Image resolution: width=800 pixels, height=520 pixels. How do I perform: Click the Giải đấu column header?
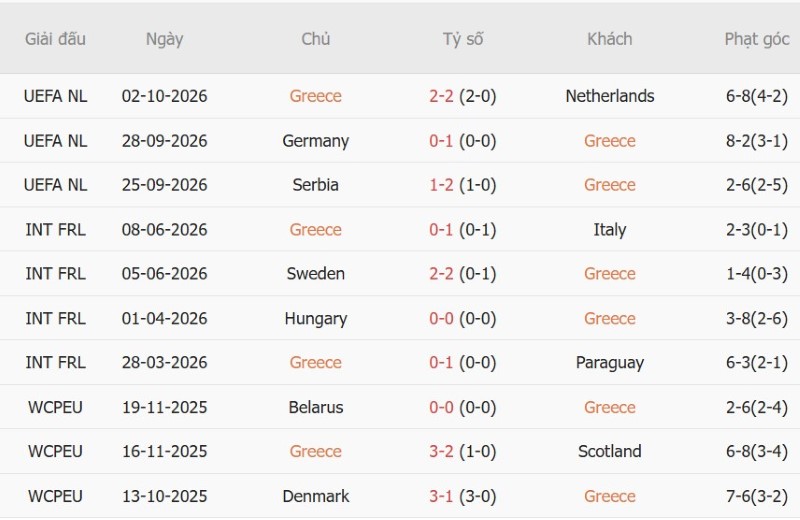pos(55,39)
